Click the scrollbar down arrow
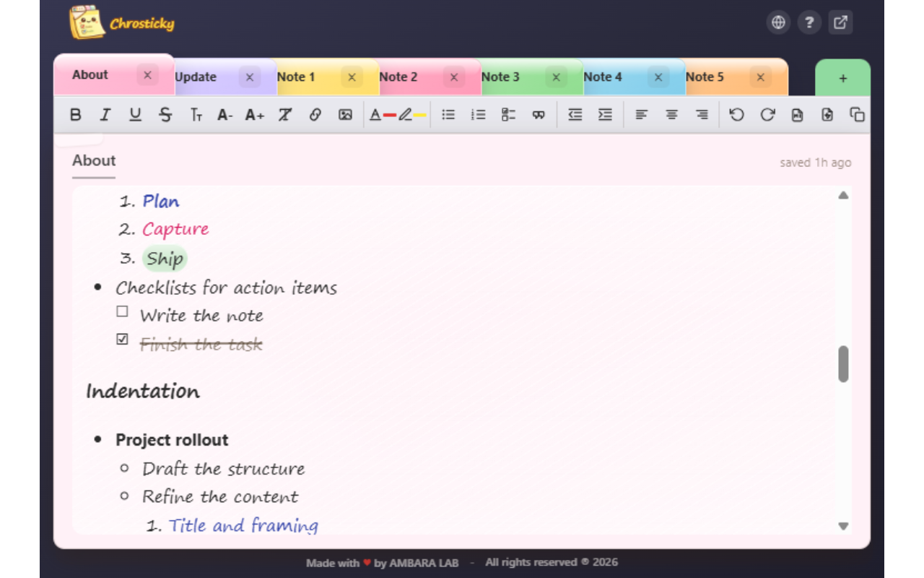 coord(843,526)
